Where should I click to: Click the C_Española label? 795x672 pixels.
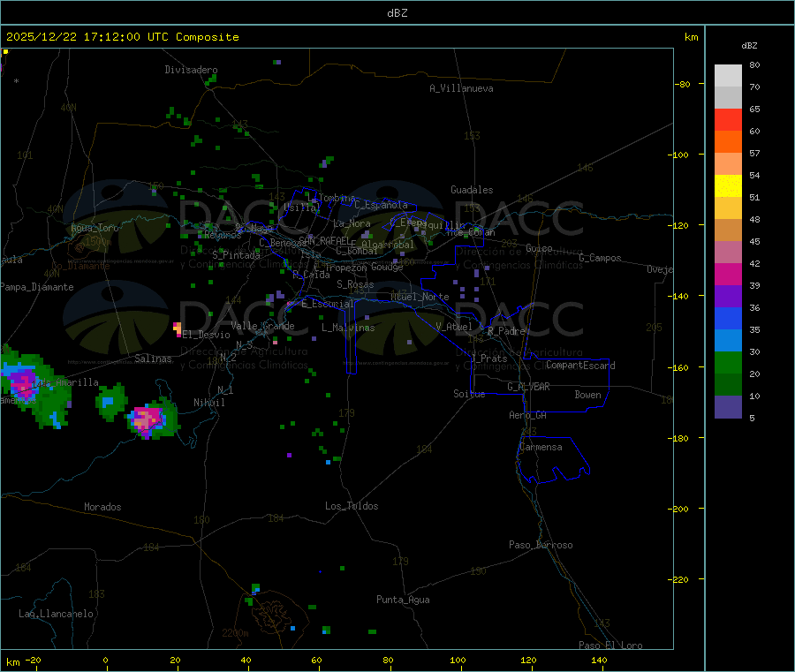[382, 205]
